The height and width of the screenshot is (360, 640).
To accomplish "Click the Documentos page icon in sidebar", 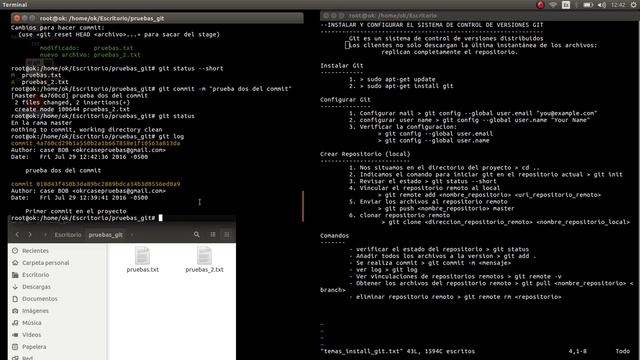I will (15, 299).
